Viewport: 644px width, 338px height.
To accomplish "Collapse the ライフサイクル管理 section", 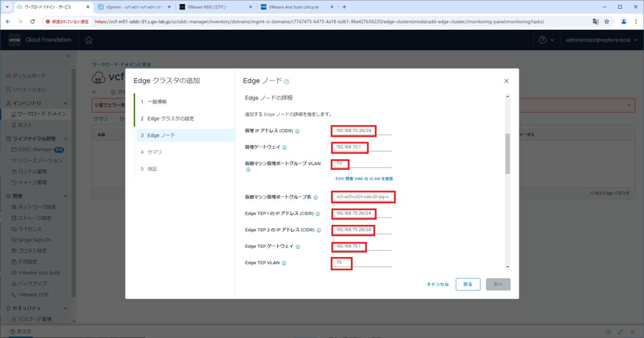I will pos(66,138).
